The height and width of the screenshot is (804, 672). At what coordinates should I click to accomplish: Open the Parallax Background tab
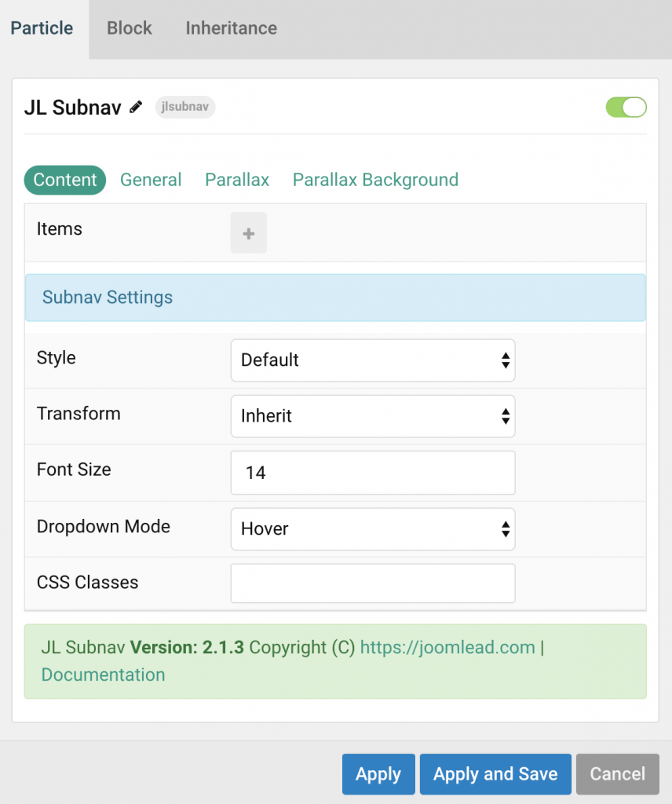tap(375, 180)
